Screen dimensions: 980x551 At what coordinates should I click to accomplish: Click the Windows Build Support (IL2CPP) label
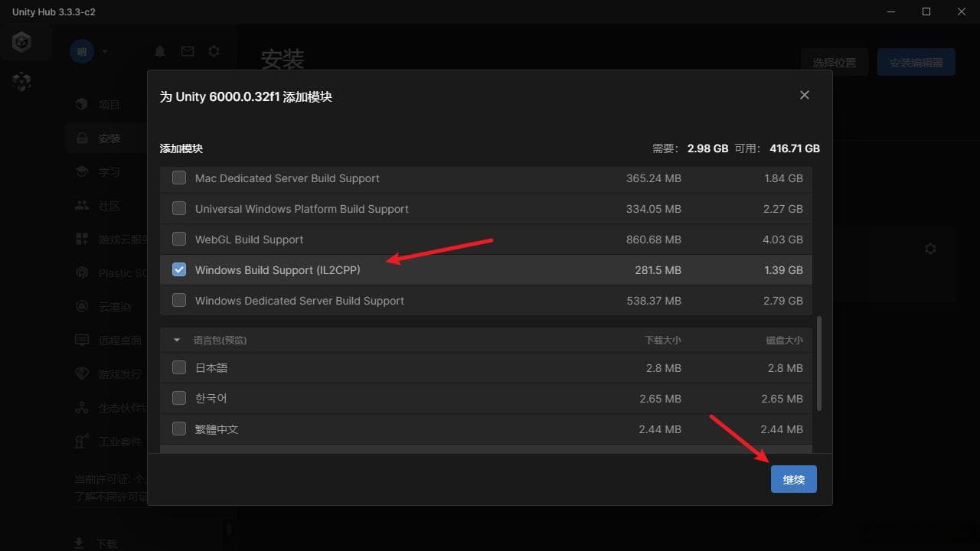(278, 270)
